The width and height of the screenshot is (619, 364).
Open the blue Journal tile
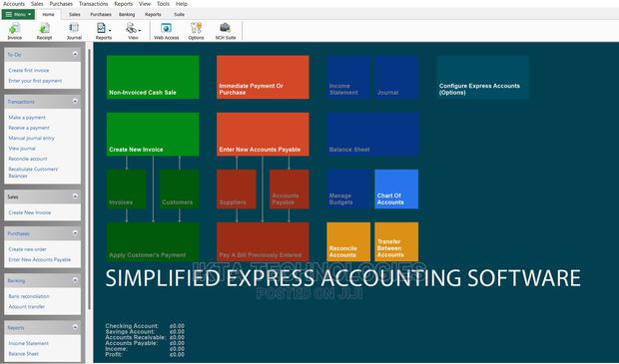(396, 78)
